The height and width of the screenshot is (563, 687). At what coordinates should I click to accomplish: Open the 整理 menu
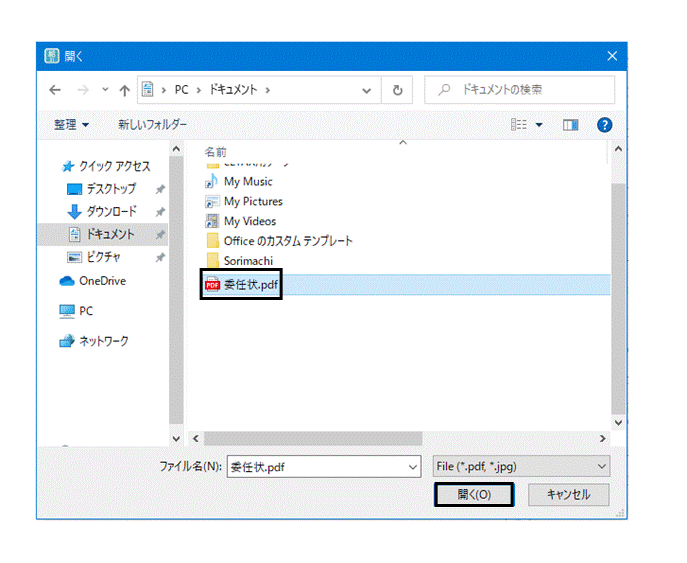[71, 125]
